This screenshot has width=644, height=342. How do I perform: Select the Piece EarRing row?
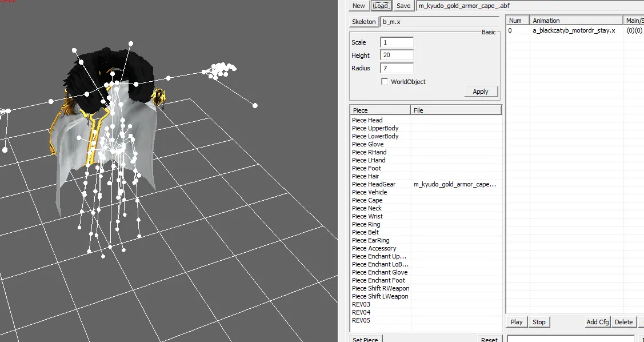pos(426,240)
